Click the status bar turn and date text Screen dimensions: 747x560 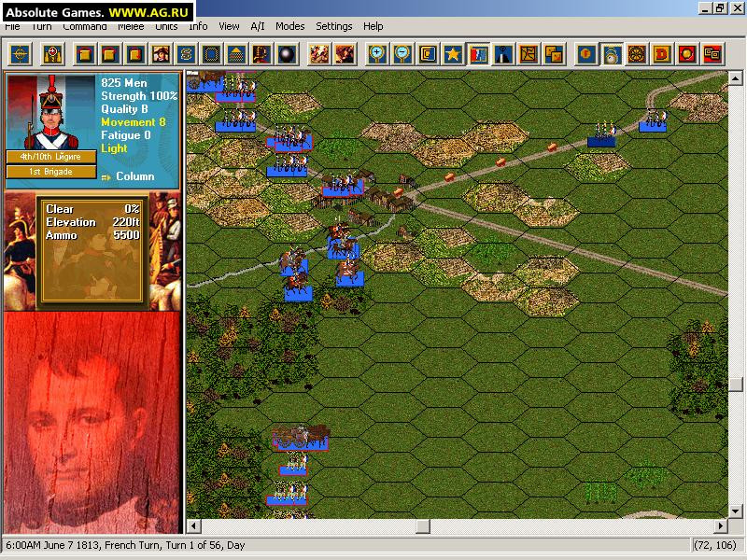click(x=125, y=545)
